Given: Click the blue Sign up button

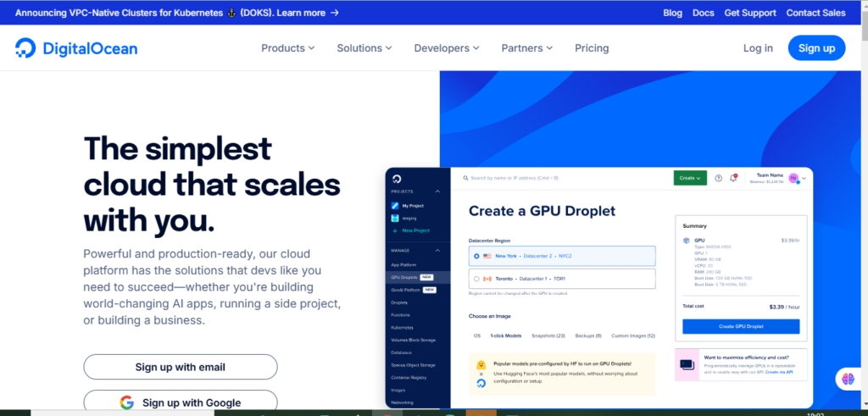Looking at the screenshot, I should click(x=815, y=48).
